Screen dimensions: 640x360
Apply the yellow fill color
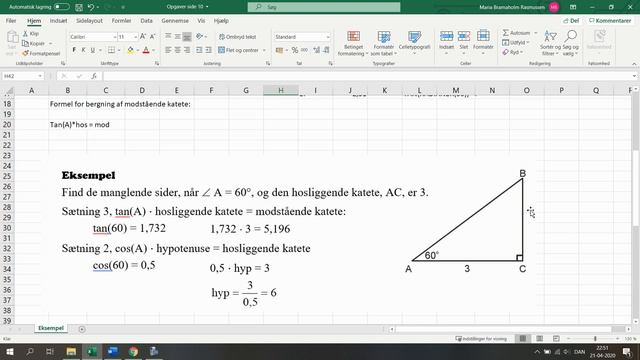click(130, 50)
